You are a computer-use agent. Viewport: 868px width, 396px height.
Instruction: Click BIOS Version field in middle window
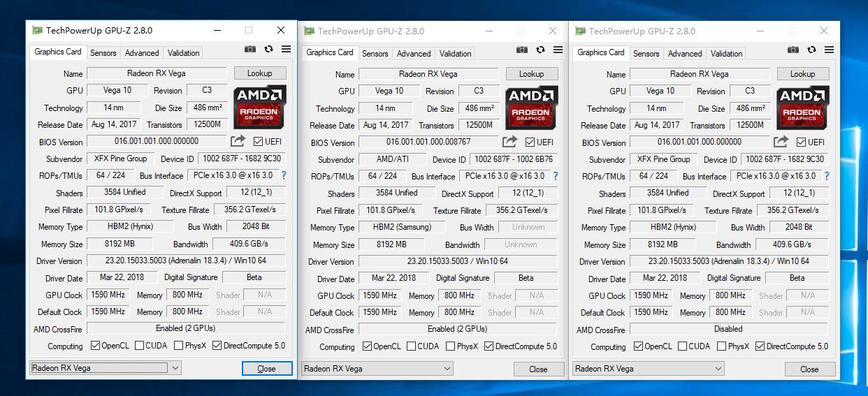[x=428, y=142]
